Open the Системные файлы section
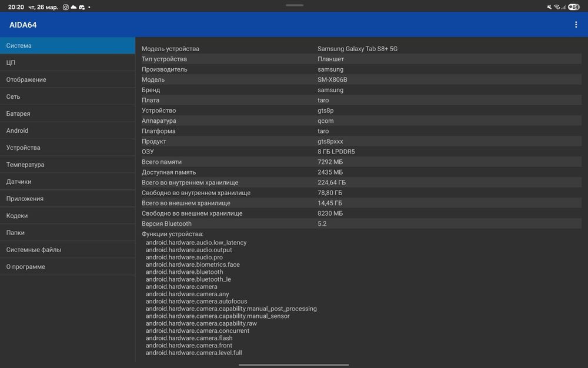Image resolution: width=588 pixels, height=368 pixels. coord(68,250)
